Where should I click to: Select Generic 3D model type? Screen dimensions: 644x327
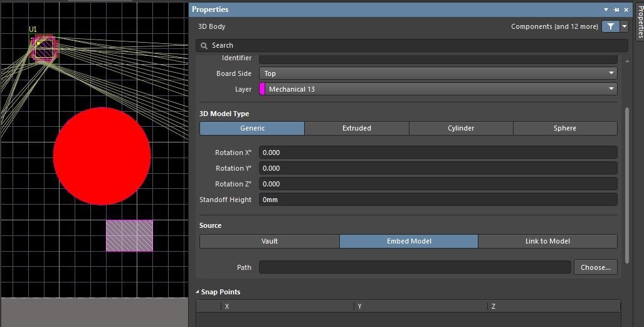click(x=252, y=128)
